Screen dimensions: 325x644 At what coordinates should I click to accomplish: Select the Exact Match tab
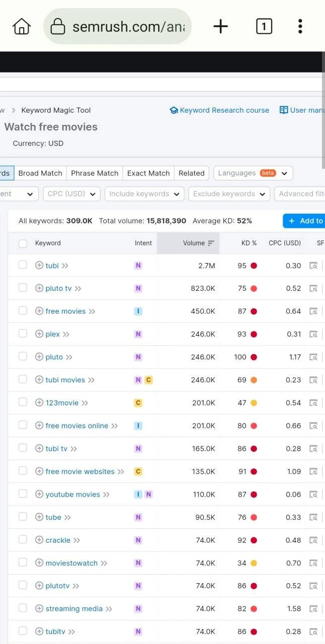[148, 173]
